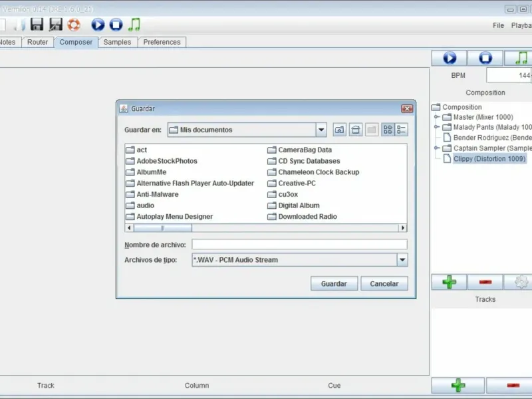Click the Guardar save button
This screenshot has height=399, width=532.
(x=334, y=284)
